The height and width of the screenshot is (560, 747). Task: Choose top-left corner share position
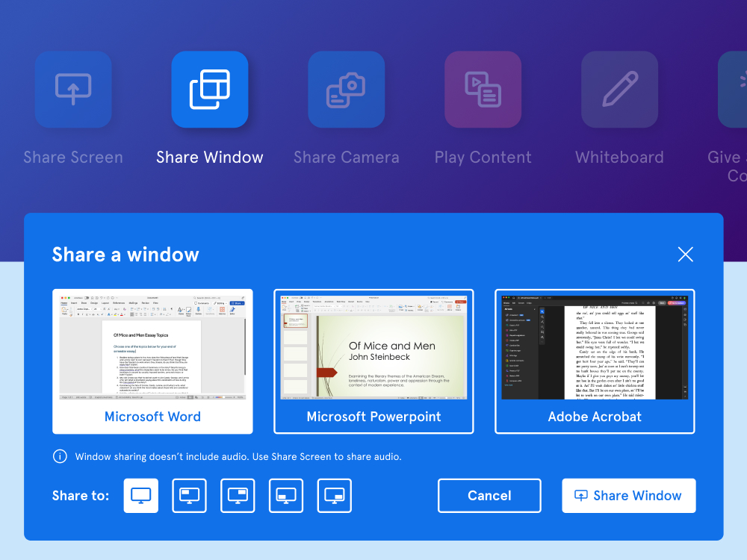[x=190, y=496]
